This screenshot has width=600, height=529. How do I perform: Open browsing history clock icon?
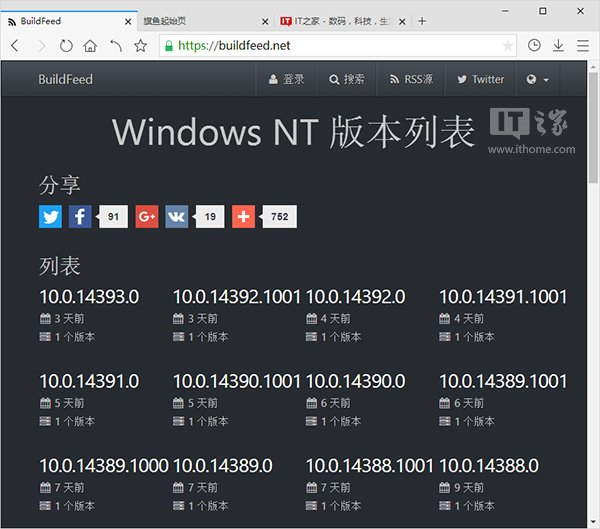point(534,45)
